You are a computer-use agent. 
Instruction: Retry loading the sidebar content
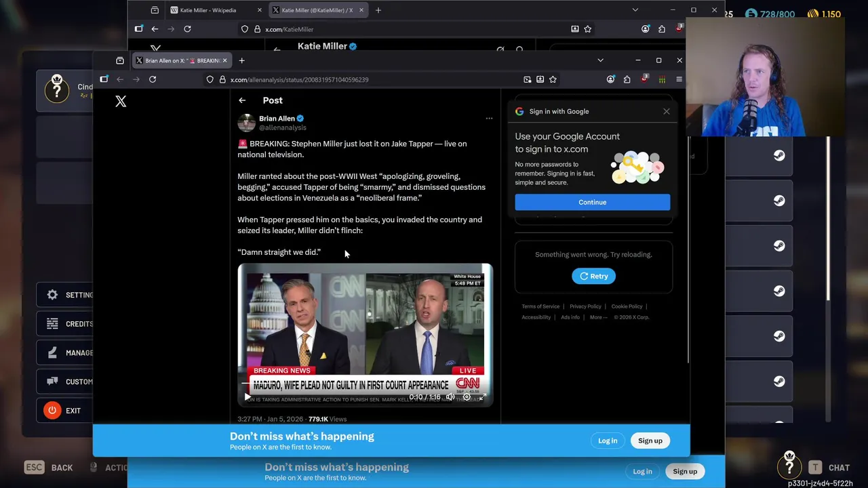tap(593, 276)
